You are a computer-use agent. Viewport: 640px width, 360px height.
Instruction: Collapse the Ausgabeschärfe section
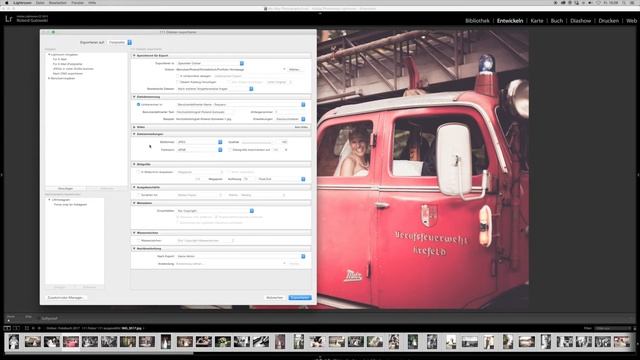click(x=134, y=187)
